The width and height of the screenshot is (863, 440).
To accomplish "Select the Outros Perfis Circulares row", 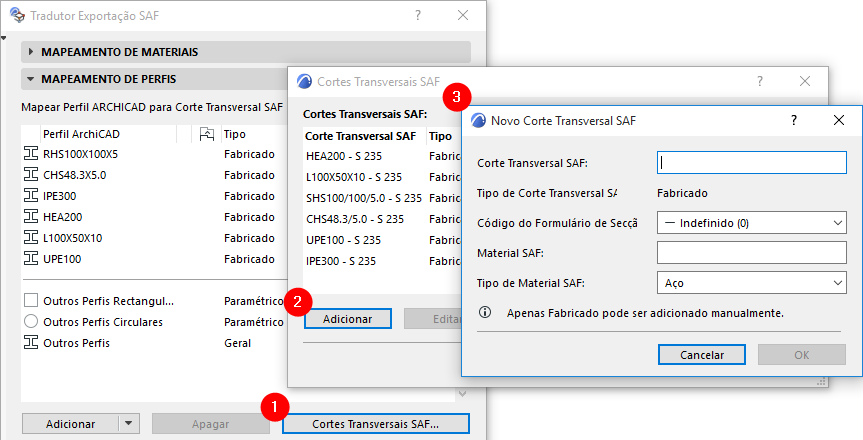I will pyautogui.click(x=154, y=322).
